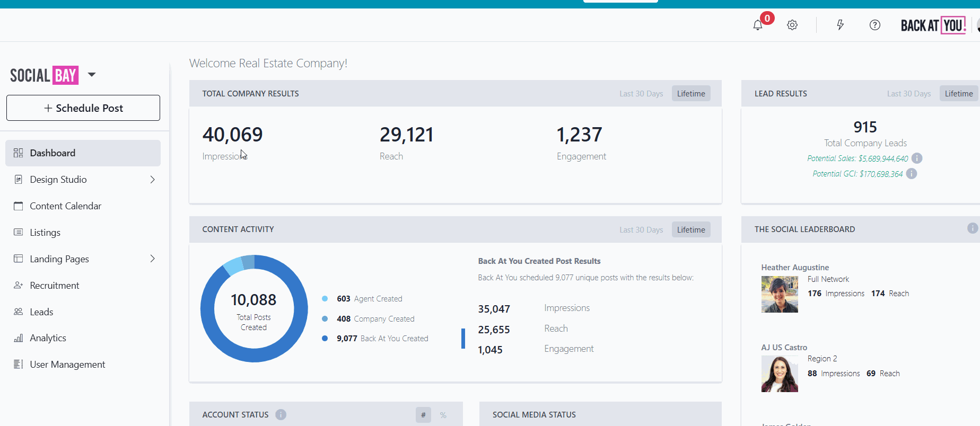Viewport: 980px width, 426px height.
Task: Click Heather Augustine's profile photo
Action: (780, 295)
